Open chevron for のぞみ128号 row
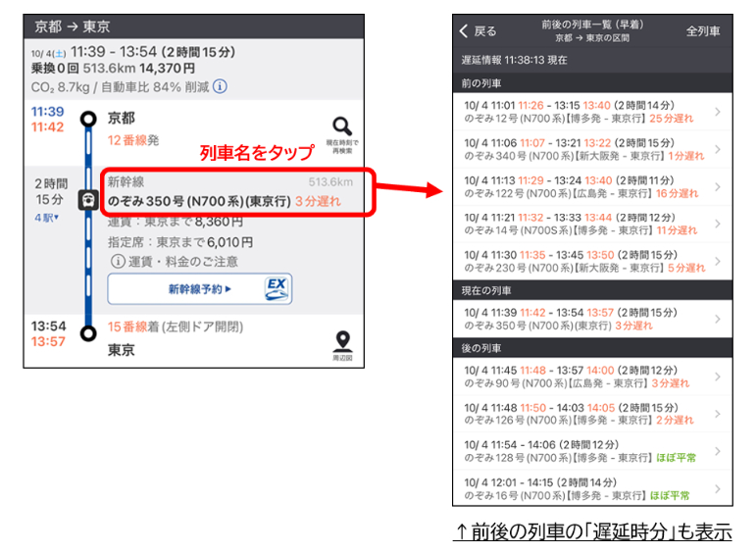The image size is (756, 554). 718,451
